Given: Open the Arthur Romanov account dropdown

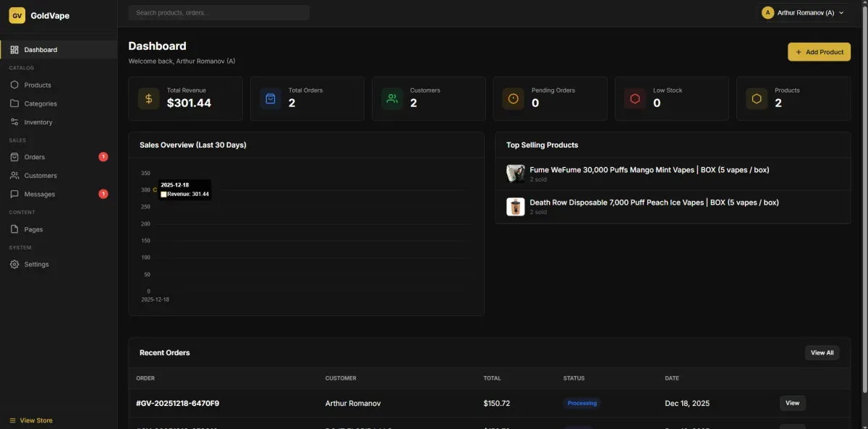Looking at the screenshot, I should (x=803, y=13).
